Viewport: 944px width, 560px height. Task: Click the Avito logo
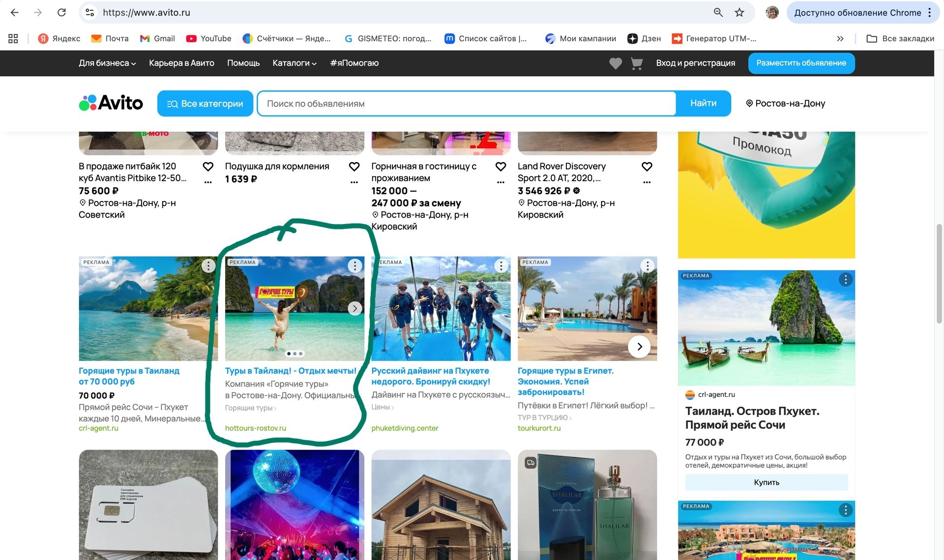click(111, 103)
